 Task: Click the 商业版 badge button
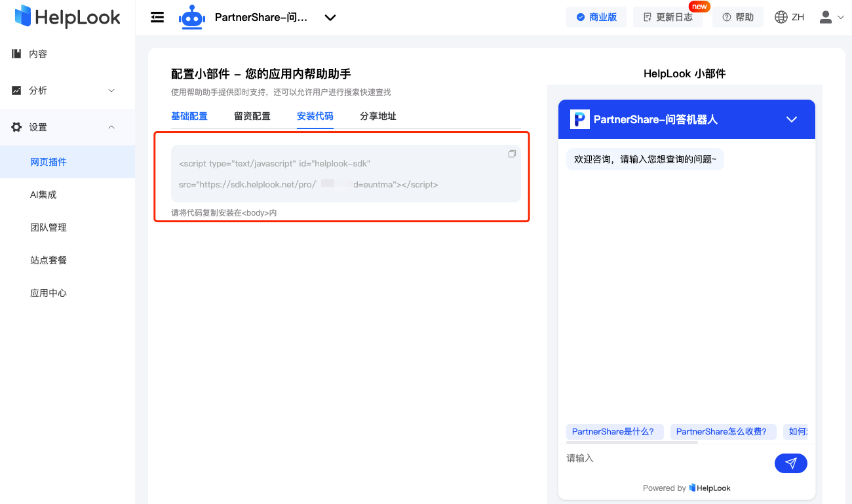click(596, 17)
